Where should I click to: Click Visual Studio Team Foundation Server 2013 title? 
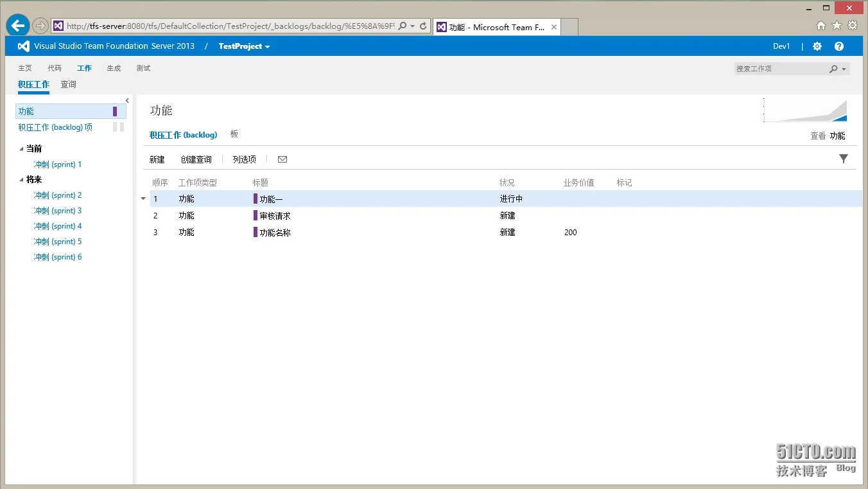(114, 46)
